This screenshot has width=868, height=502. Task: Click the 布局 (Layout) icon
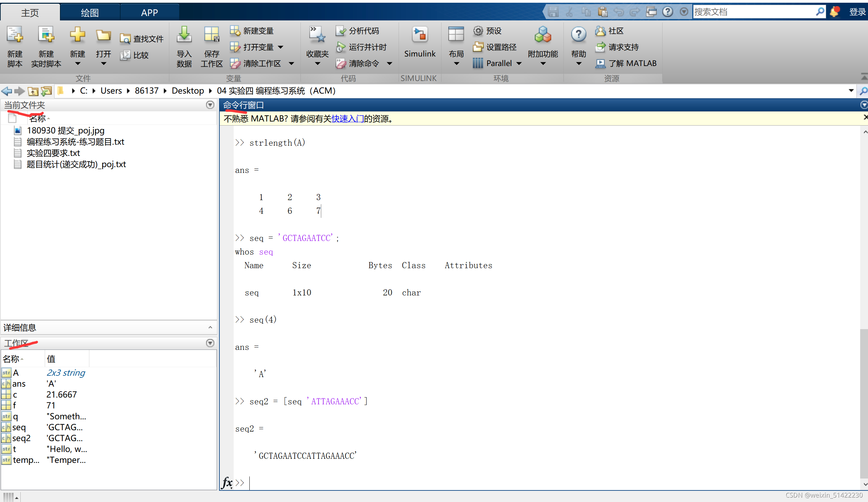[x=456, y=35]
